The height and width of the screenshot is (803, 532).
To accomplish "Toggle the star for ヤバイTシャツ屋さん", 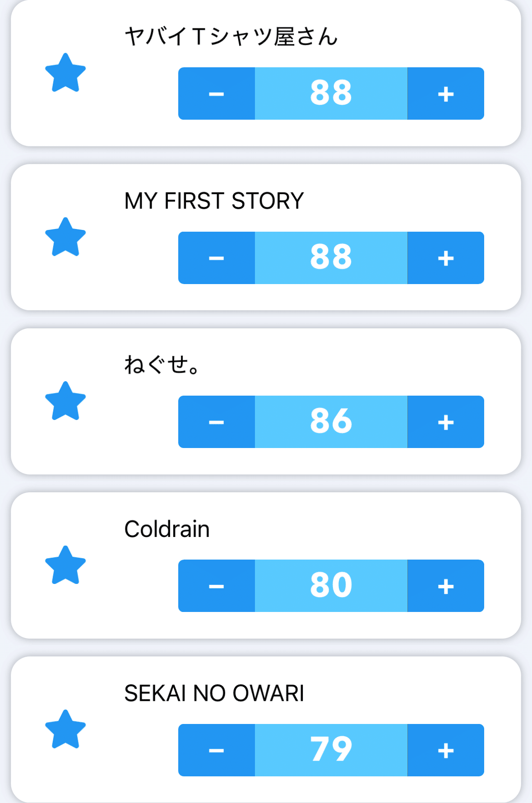I will coord(65,73).
